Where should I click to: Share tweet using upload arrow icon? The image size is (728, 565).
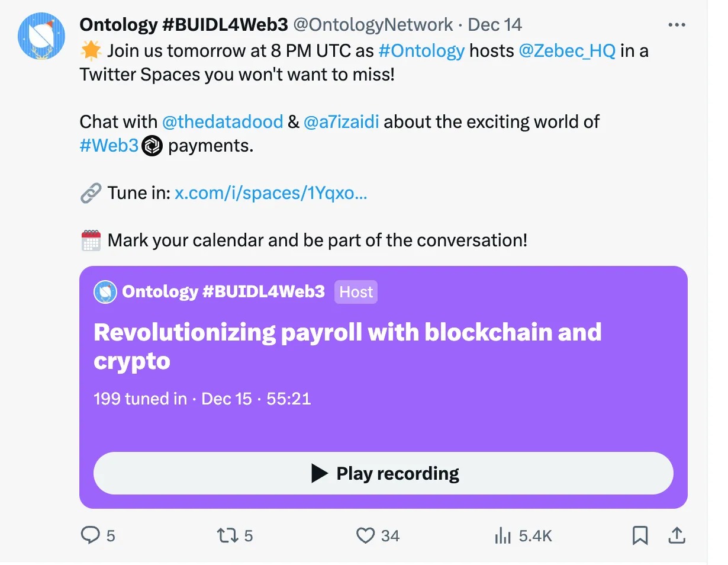coord(676,535)
